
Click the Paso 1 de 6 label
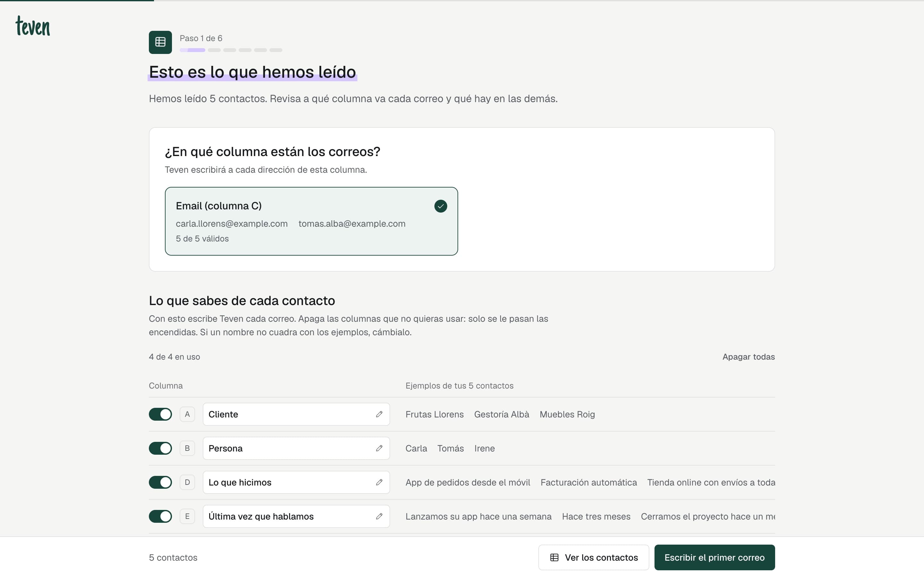tap(201, 38)
